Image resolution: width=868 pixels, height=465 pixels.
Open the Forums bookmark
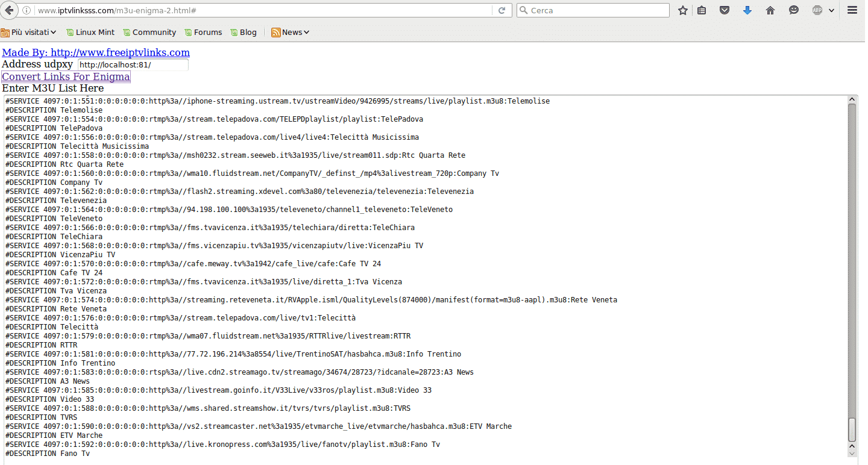tap(203, 33)
